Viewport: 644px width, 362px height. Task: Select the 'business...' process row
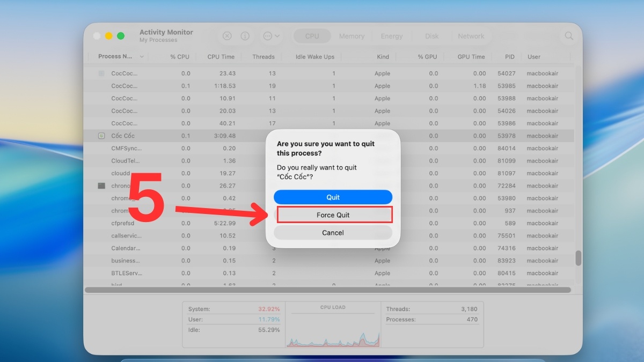[328, 261]
